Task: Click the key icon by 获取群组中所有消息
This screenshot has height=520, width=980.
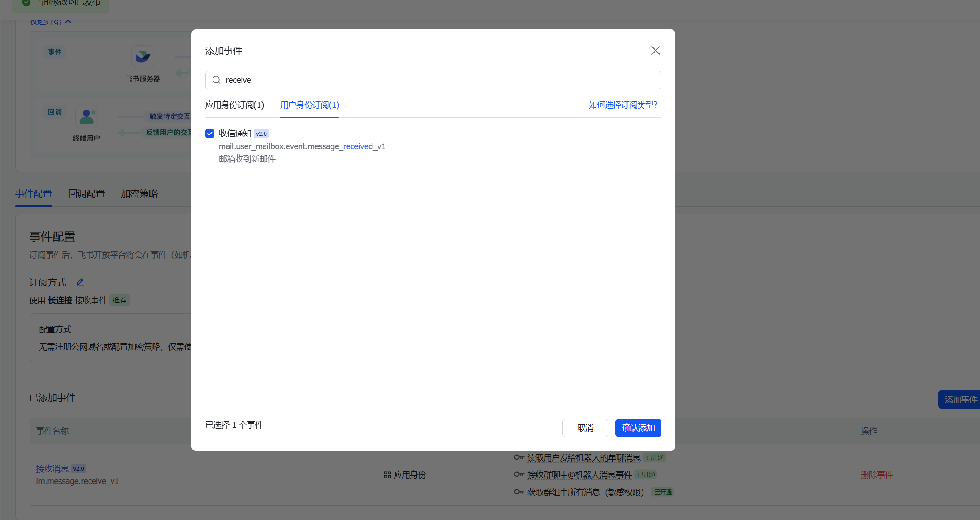Action: point(519,492)
